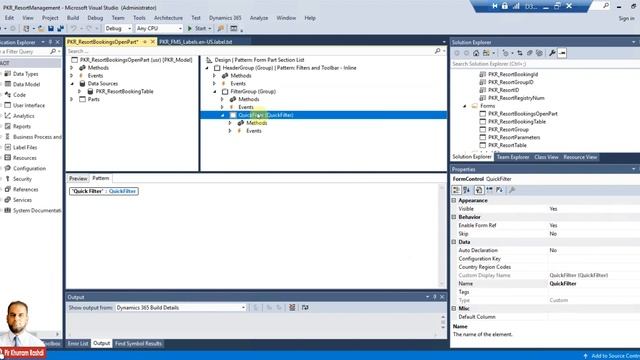Screen dimensions: 640x360
Task: Click the Application Explorer filter search icon
Action: pyautogui.click(x=53, y=51)
